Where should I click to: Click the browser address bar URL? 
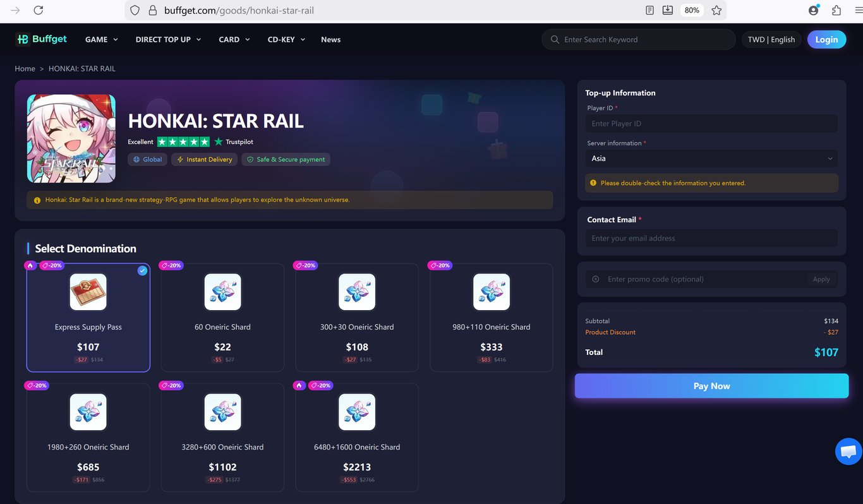point(239,10)
